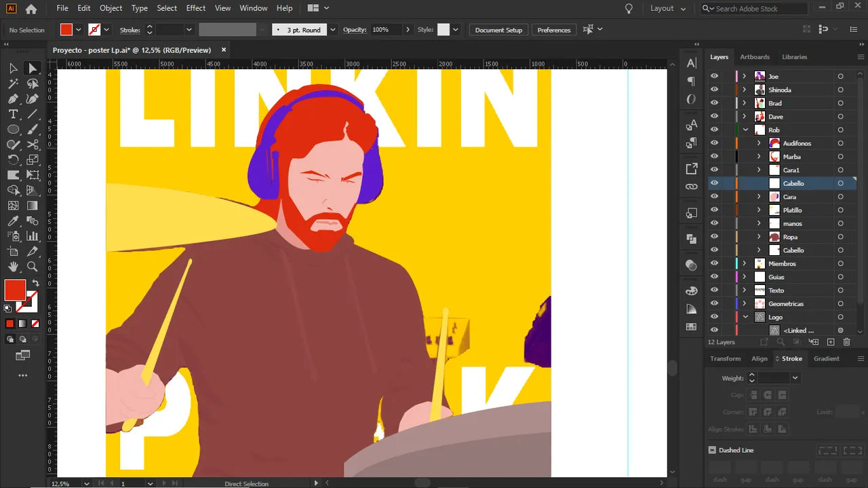
Task: Open the Effect menu
Action: [x=196, y=8]
